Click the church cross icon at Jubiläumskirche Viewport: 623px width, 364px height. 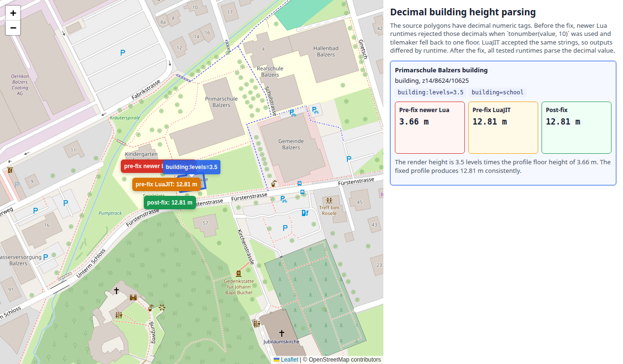click(x=282, y=333)
